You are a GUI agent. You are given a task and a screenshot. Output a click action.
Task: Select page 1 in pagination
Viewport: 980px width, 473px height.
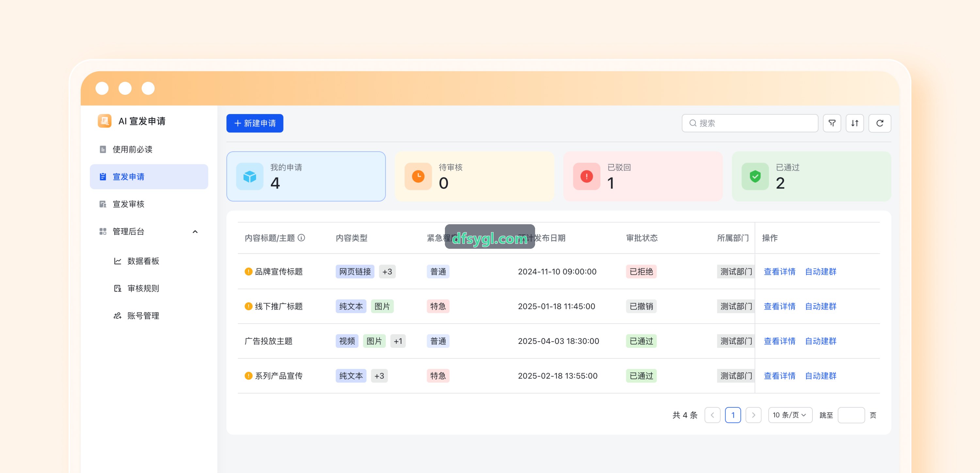pyautogui.click(x=733, y=415)
